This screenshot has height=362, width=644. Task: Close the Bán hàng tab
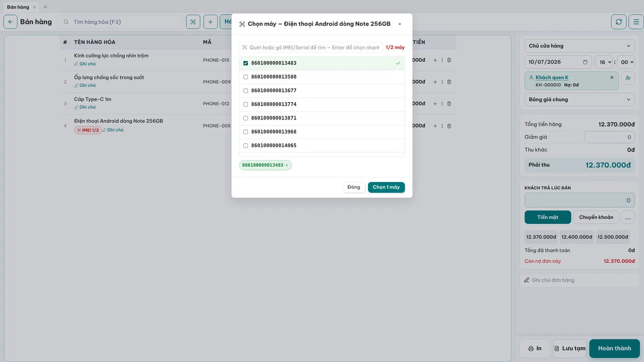[34, 7]
